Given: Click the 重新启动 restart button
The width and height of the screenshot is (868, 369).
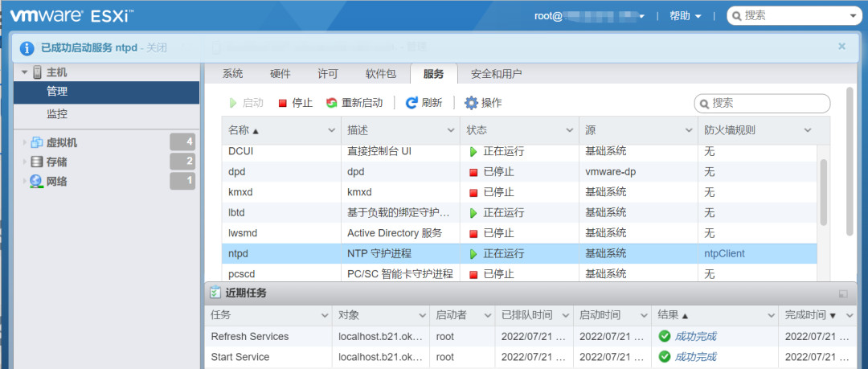Looking at the screenshot, I should click(x=354, y=103).
